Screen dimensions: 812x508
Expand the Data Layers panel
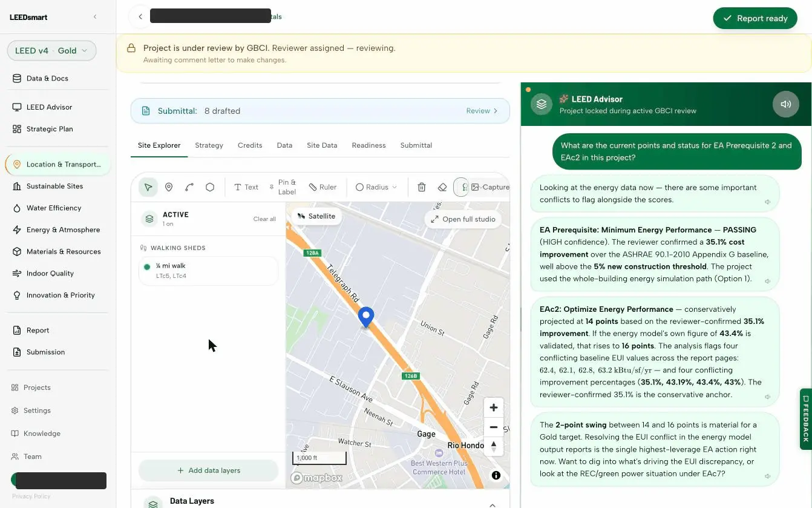493,505
